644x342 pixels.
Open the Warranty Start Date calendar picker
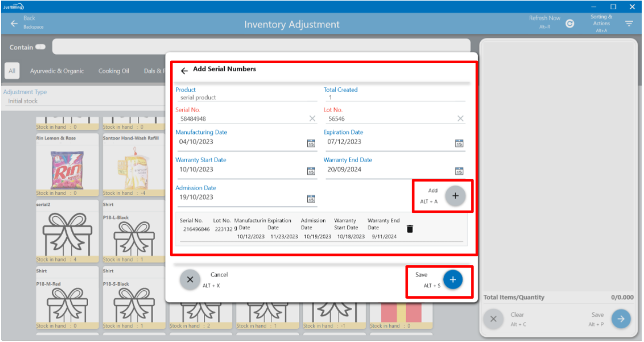pos(311,171)
